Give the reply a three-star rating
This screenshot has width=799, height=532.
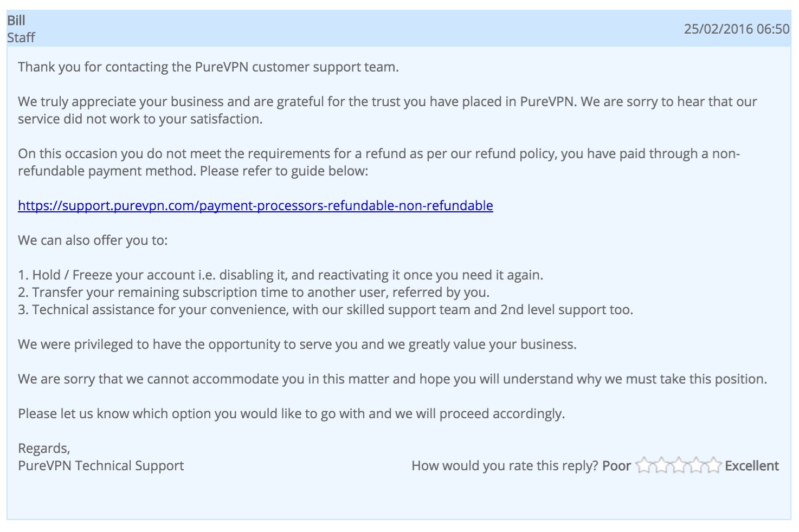pos(679,465)
